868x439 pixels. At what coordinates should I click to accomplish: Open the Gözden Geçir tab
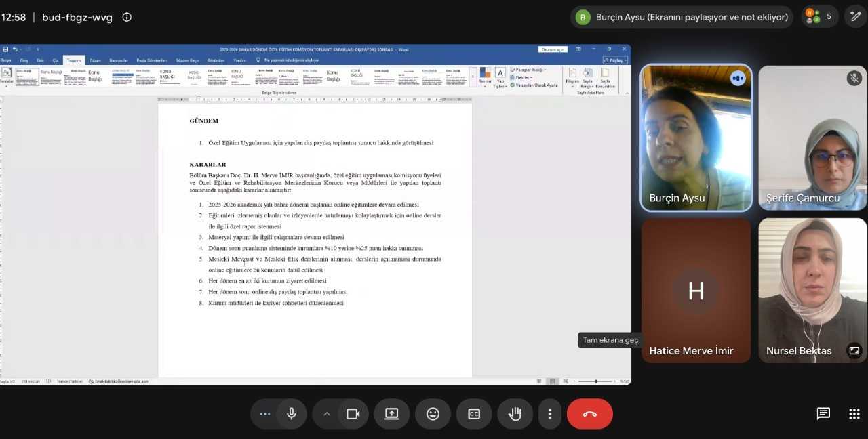point(187,60)
